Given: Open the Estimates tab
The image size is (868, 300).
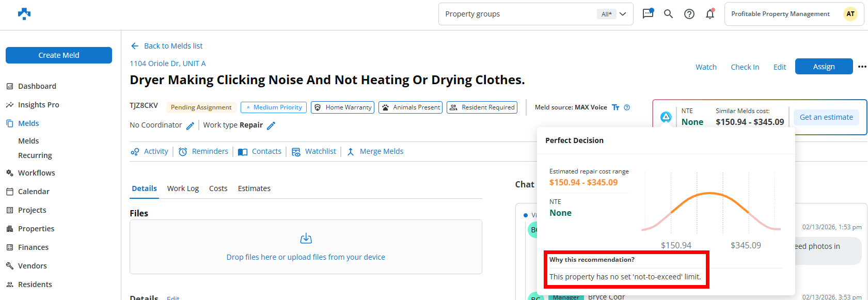Looking at the screenshot, I should click(x=254, y=188).
